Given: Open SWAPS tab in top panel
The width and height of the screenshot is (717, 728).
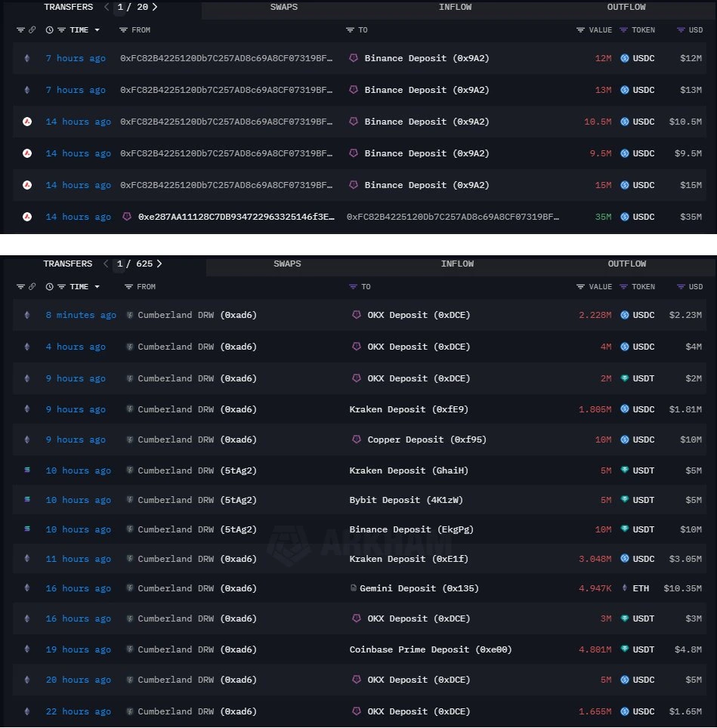Looking at the screenshot, I should (x=284, y=7).
